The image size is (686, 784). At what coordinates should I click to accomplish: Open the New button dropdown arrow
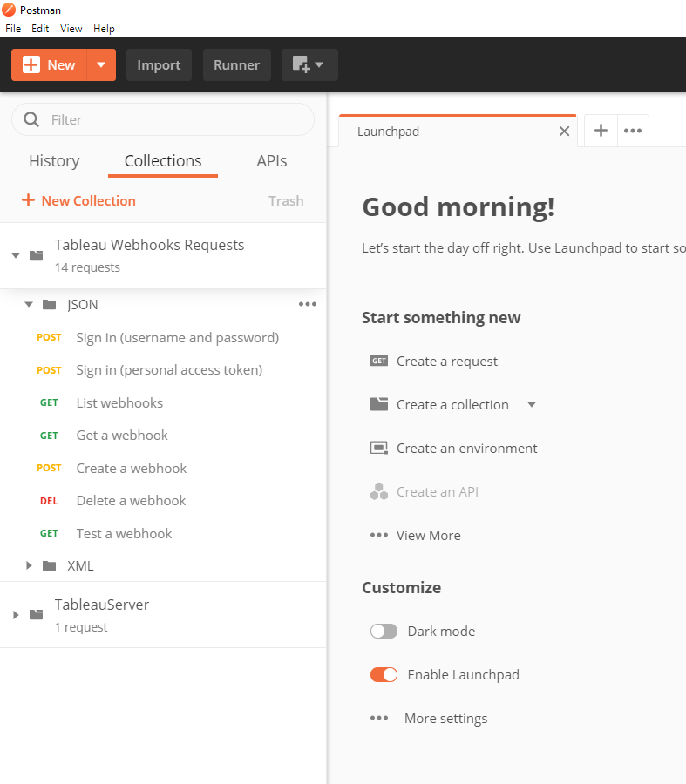[101, 65]
